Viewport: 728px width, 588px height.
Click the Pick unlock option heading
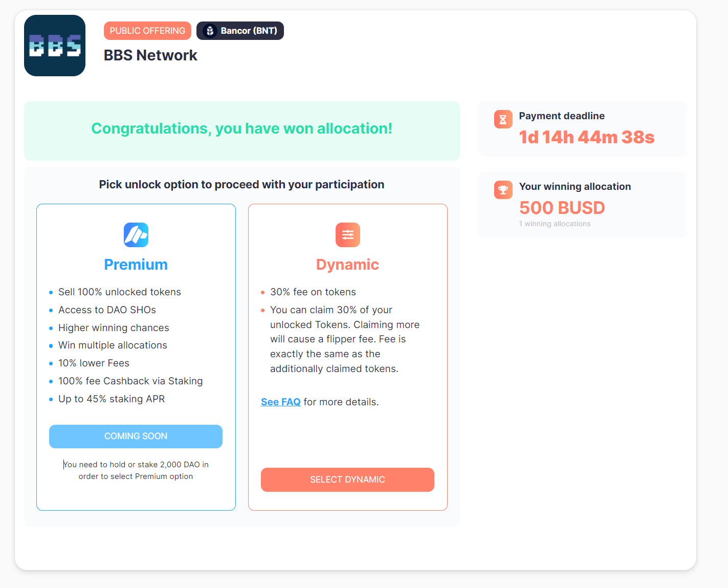coord(241,185)
